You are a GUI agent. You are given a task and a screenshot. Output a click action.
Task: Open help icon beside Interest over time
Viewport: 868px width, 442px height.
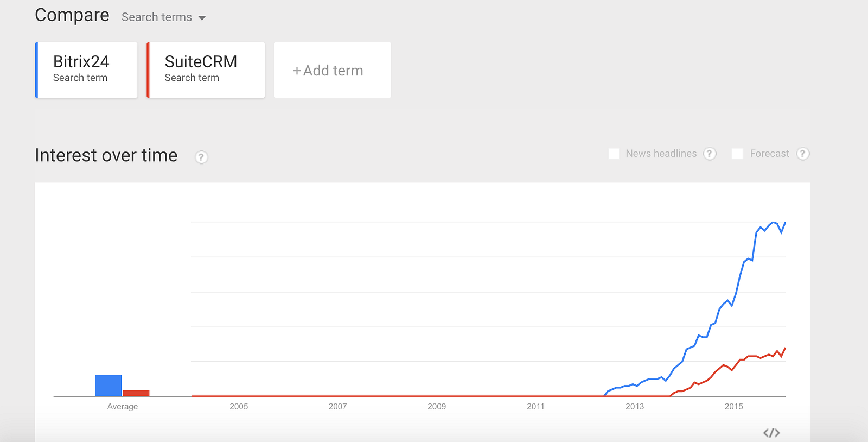point(201,157)
